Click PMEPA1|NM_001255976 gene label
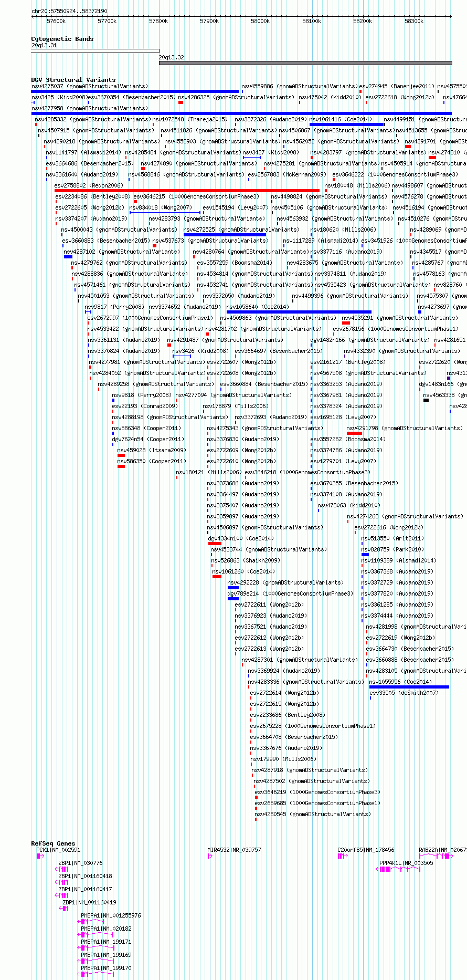 [x=111, y=915]
